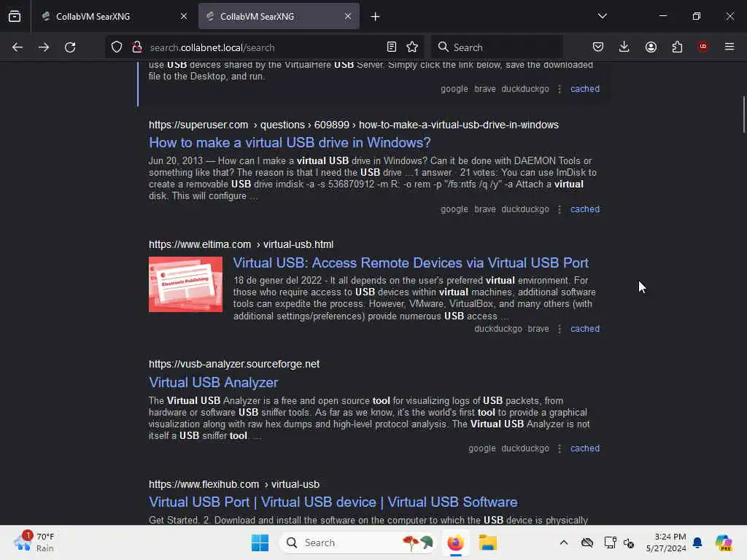Viewport: 747px width, 560px height.
Task: Expand more options for superuser result
Action: point(560,209)
